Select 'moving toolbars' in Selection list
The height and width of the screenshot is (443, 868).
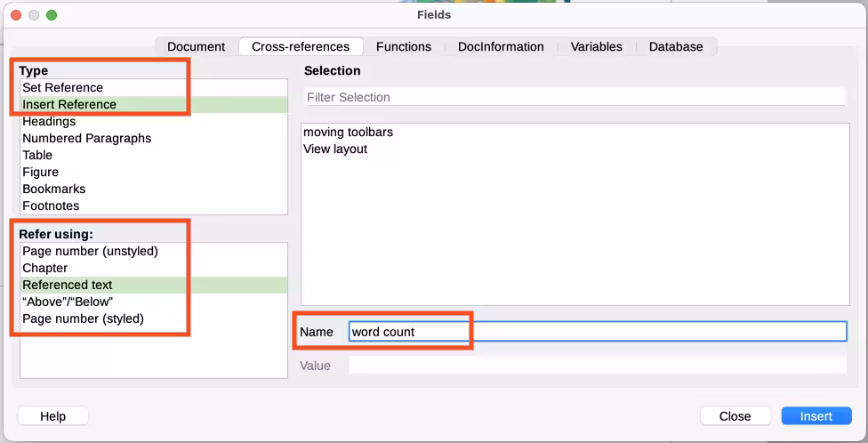click(x=575, y=132)
